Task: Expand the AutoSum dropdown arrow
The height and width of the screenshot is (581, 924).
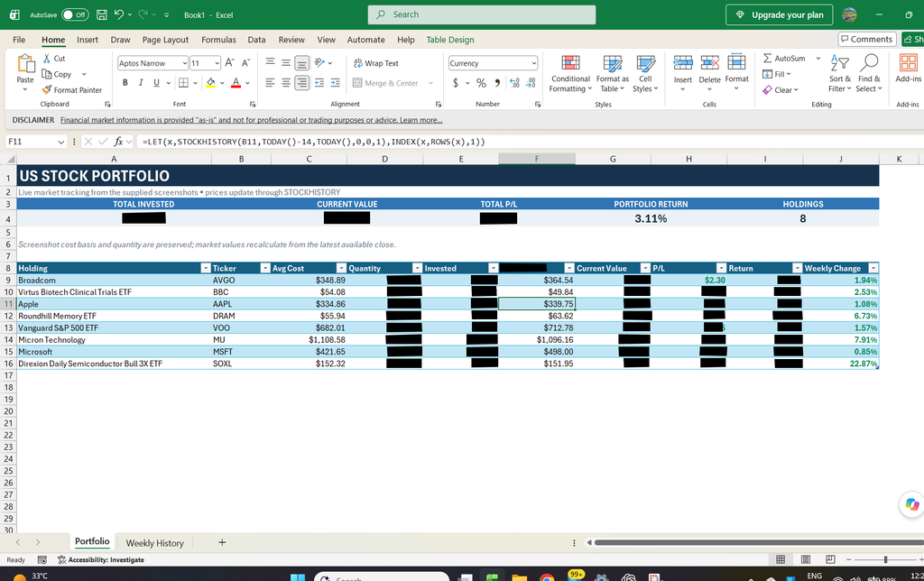Action: [x=818, y=59]
